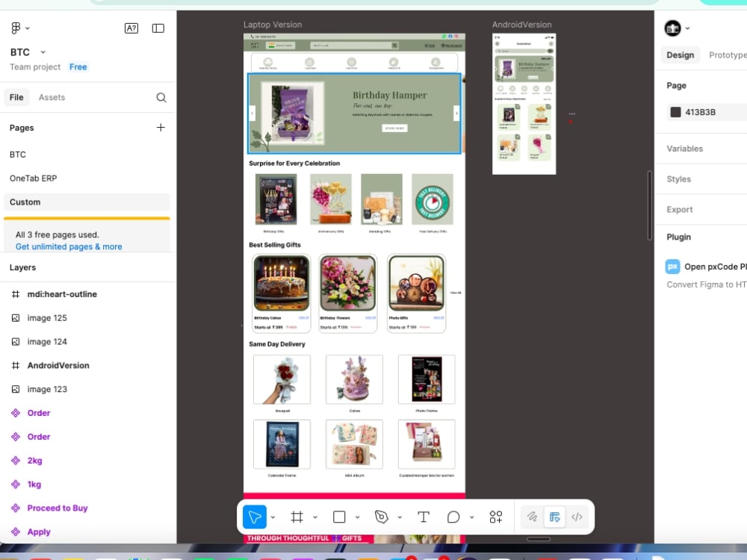This screenshot has height=560, width=747.
Task: Click the missing fonts A? icon
Action: pos(131,28)
